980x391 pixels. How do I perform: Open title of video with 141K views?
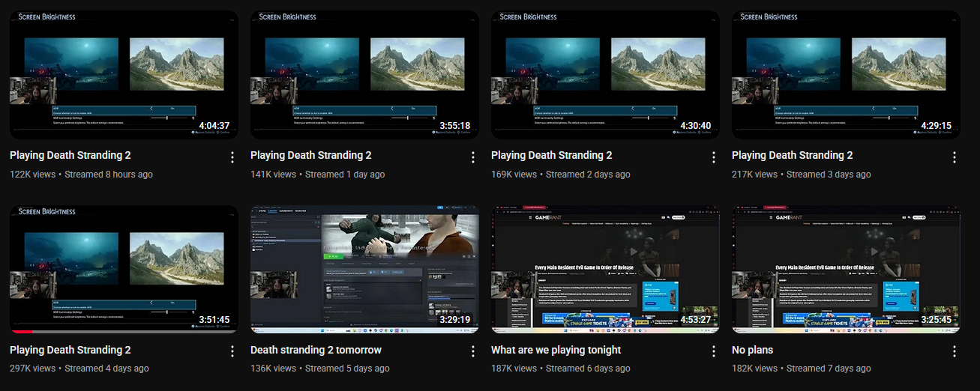[311, 155]
